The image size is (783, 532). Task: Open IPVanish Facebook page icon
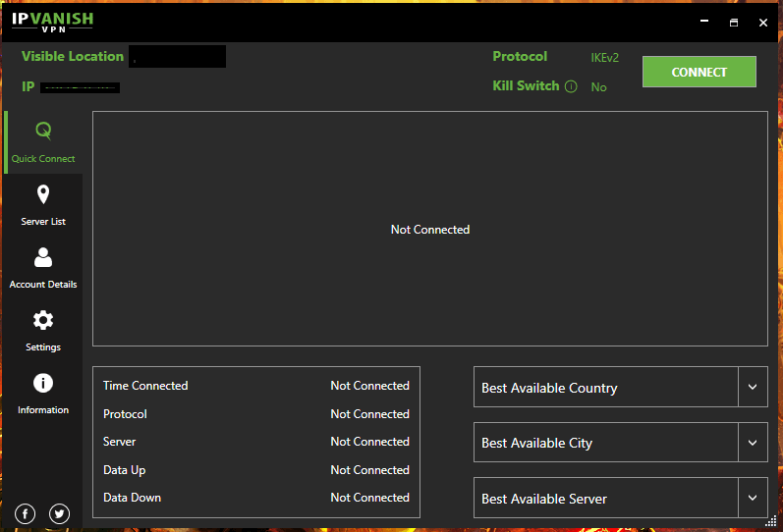click(x=25, y=513)
